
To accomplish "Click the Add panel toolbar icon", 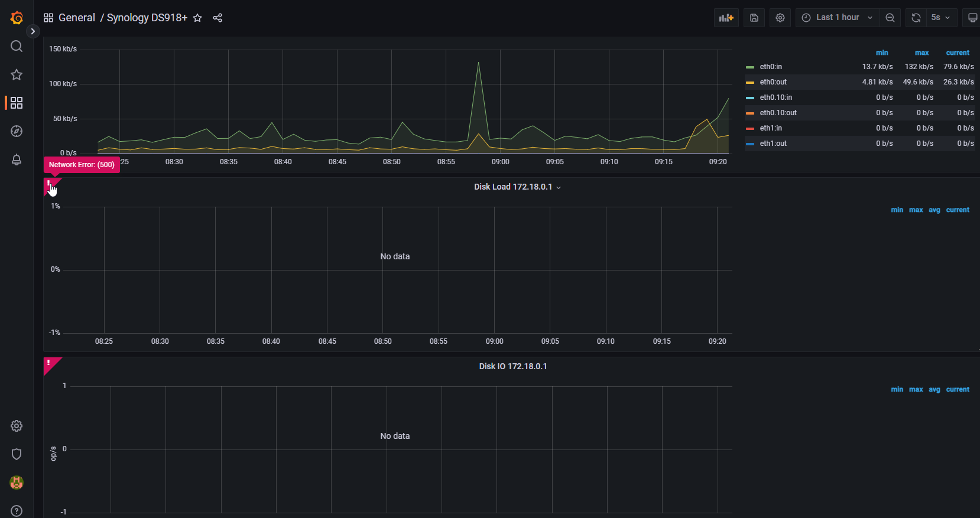I will point(726,18).
